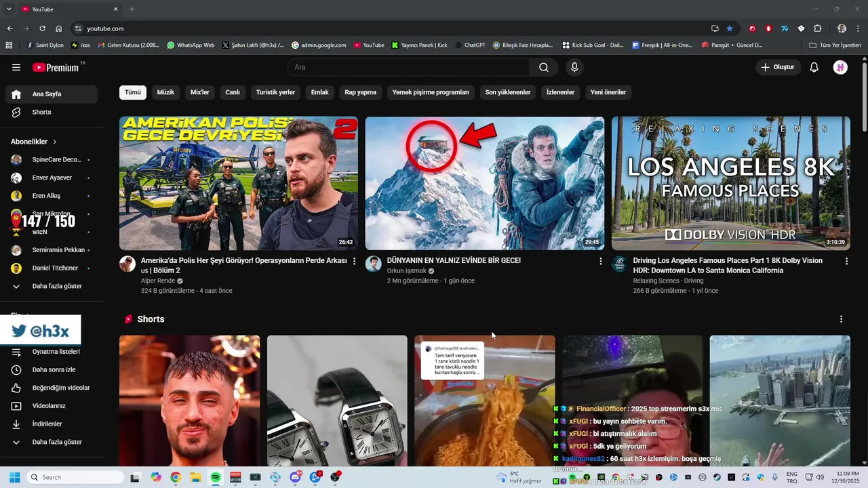Viewport: 868px width, 488px height.
Task: Open the Chrome extensions puzzle icon
Action: (817, 28)
